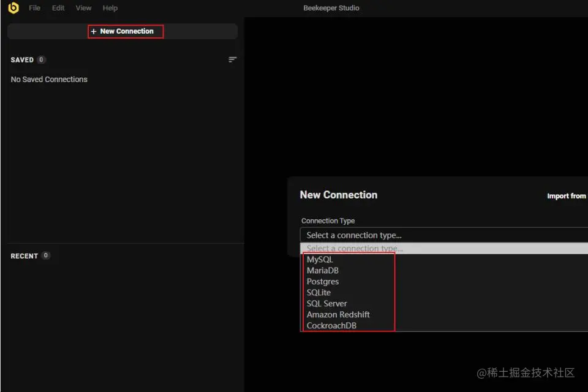
Task: Open the File menu
Action: 34,8
